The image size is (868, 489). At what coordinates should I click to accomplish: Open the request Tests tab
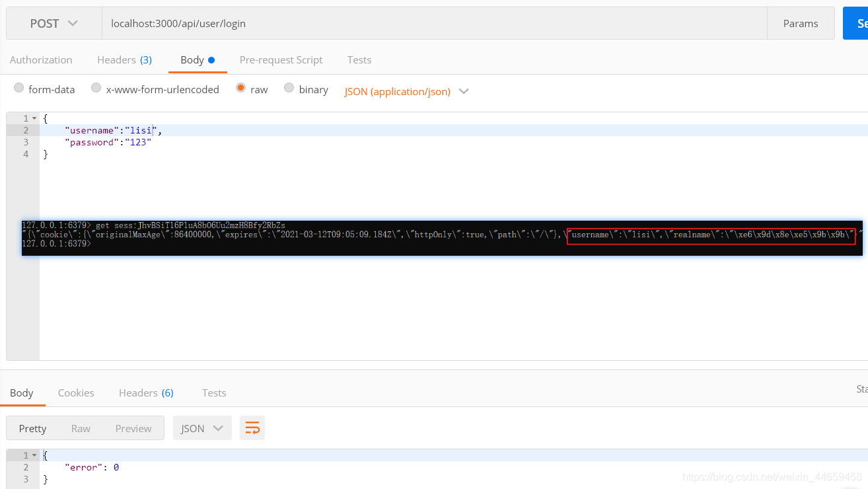359,59
